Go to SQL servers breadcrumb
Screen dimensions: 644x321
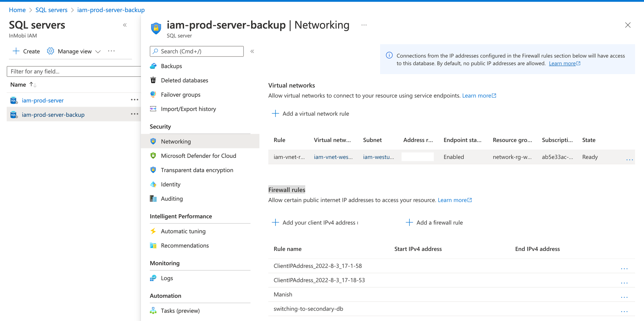point(51,10)
